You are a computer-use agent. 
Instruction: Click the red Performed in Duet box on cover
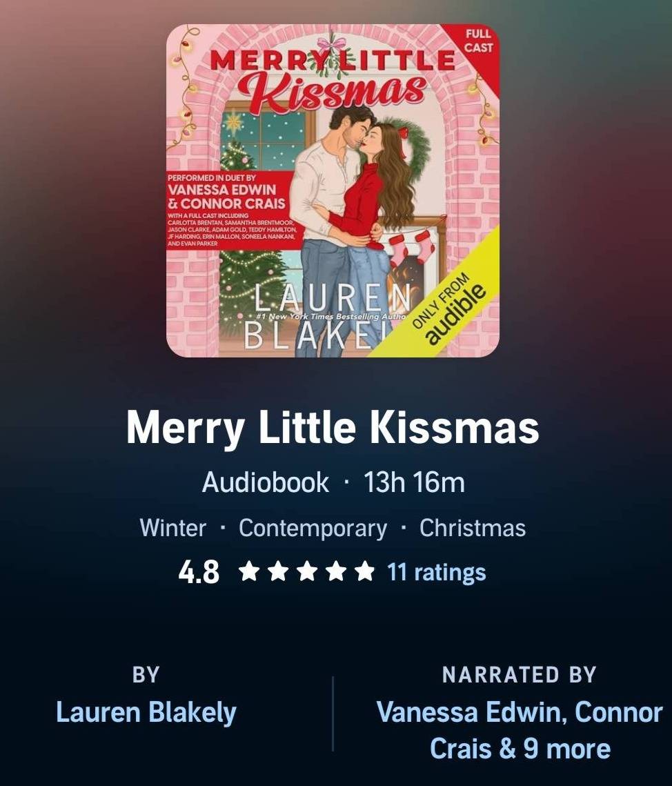(x=231, y=210)
